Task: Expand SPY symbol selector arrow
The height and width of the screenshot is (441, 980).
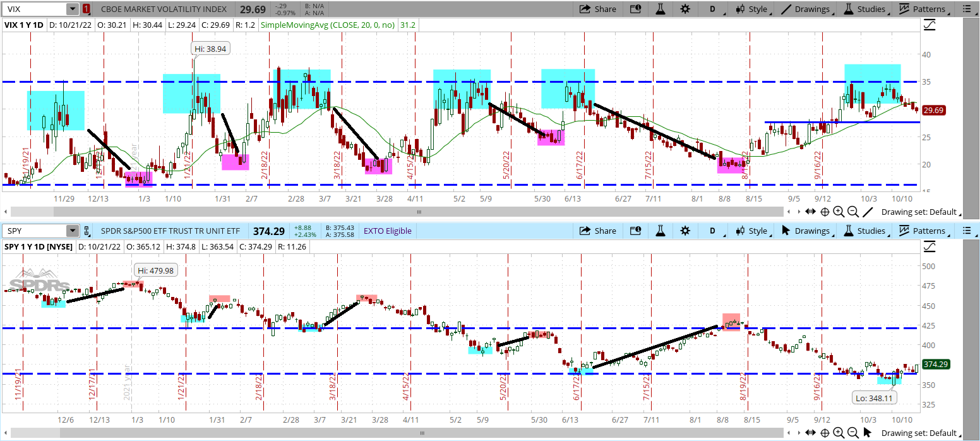Action: [x=72, y=231]
